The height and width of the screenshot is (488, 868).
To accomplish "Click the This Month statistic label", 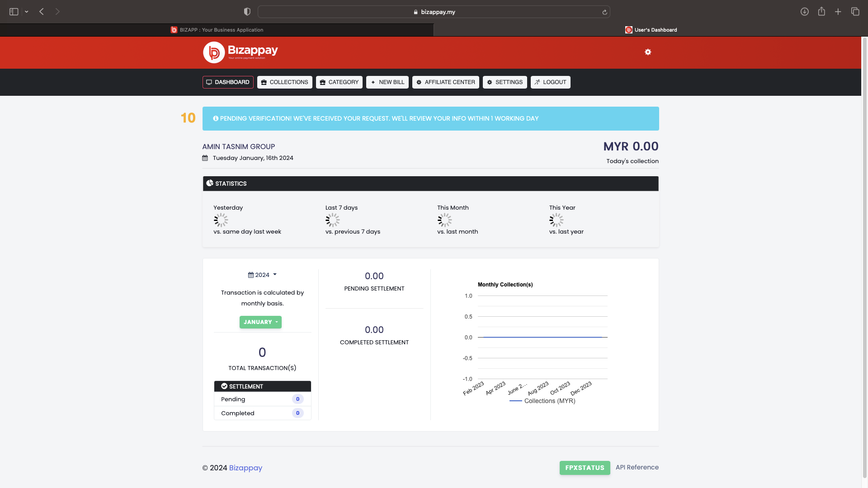I will point(453,208).
